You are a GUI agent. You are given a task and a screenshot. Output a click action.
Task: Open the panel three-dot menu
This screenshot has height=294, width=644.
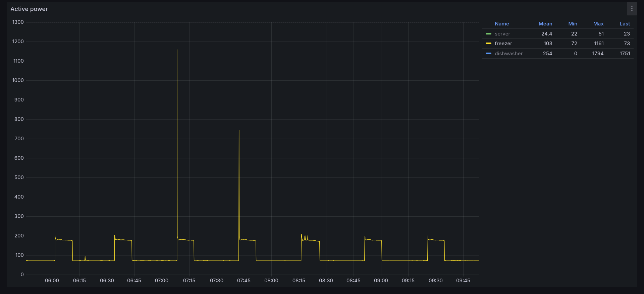click(x=632, y=9)
